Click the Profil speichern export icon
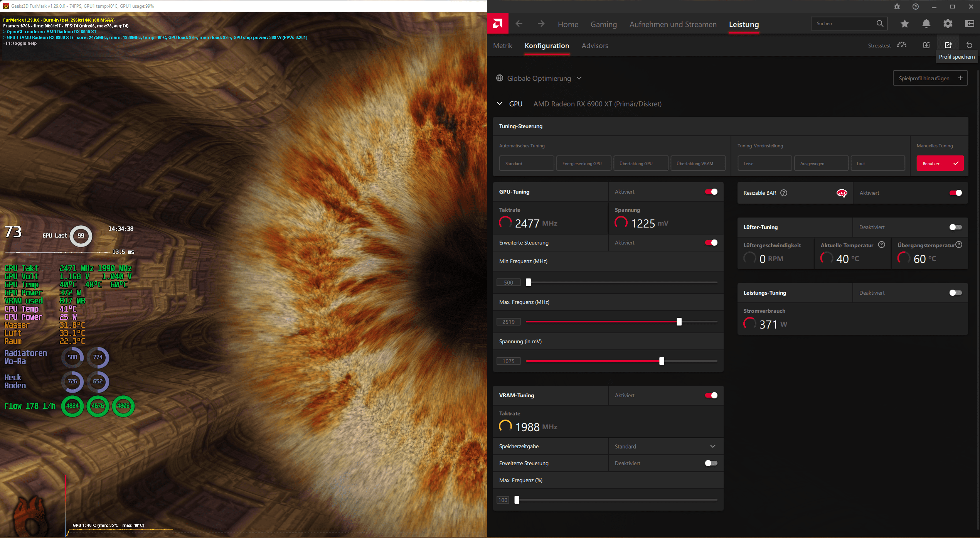Screen dimensions: 980x538 coord(948,45)
